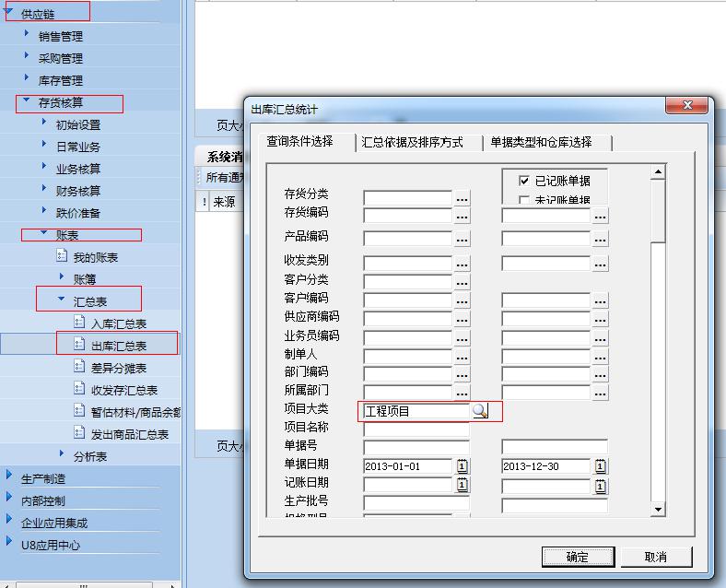Open 暂估材料/商品余额 report icon

(x=79, y=410)
